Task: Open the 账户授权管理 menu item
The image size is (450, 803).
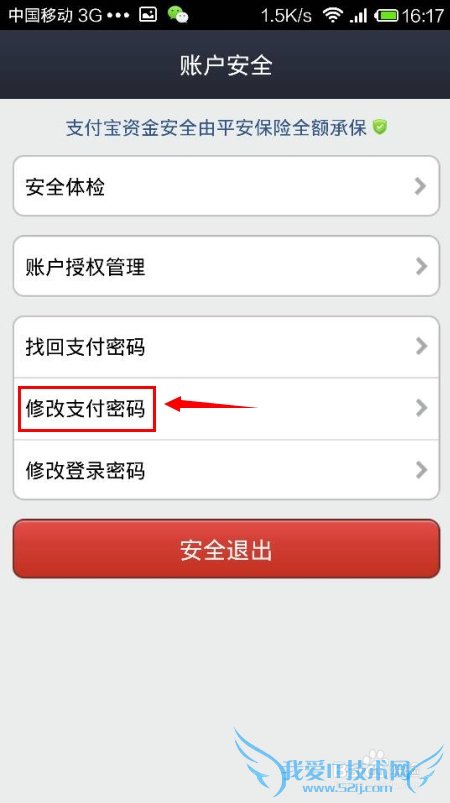Action: 226,266
